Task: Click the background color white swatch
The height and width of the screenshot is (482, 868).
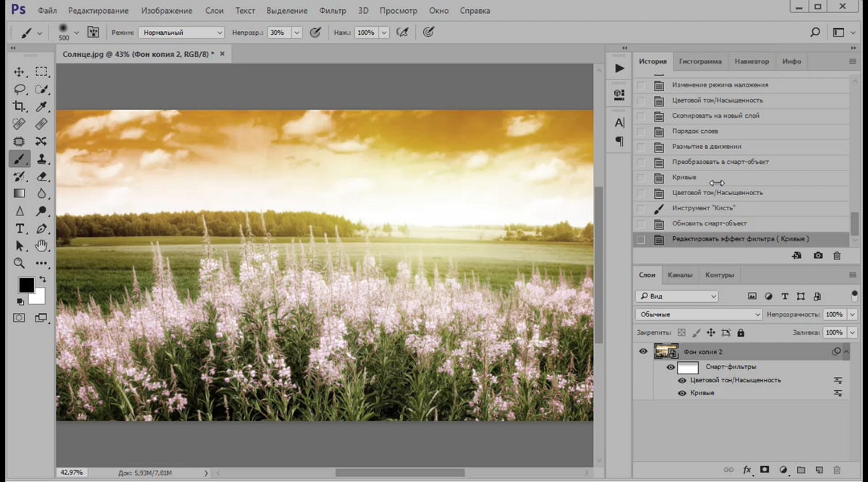Action: pos(39,297)
